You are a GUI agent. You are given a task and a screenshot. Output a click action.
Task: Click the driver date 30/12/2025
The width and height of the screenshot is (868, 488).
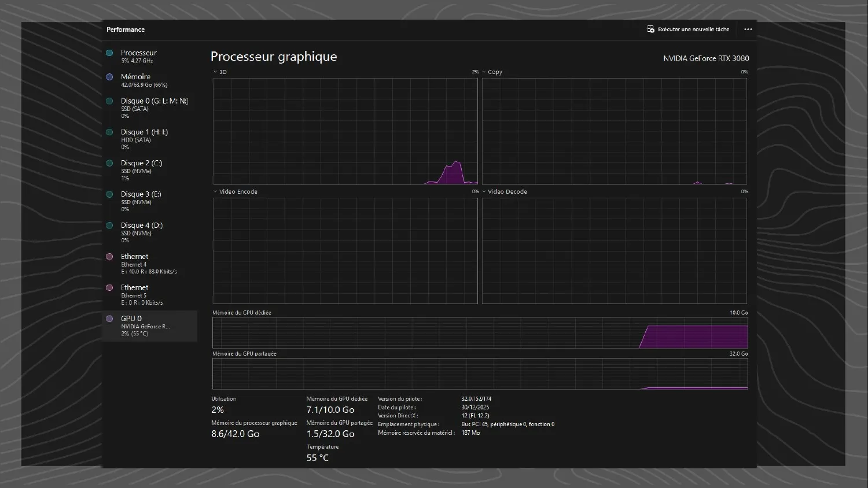pos(475,408)
